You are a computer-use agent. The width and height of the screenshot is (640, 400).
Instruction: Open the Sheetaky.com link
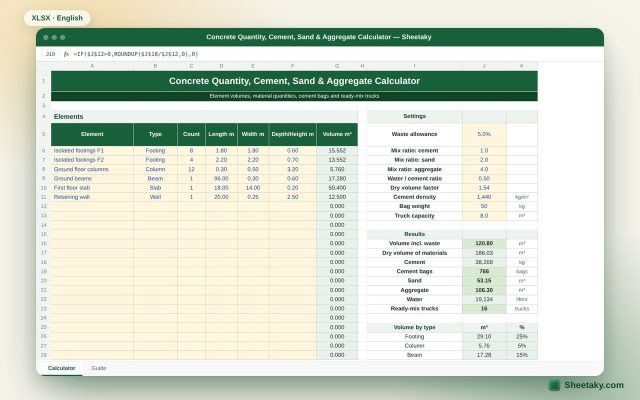[x=594, y=385]
